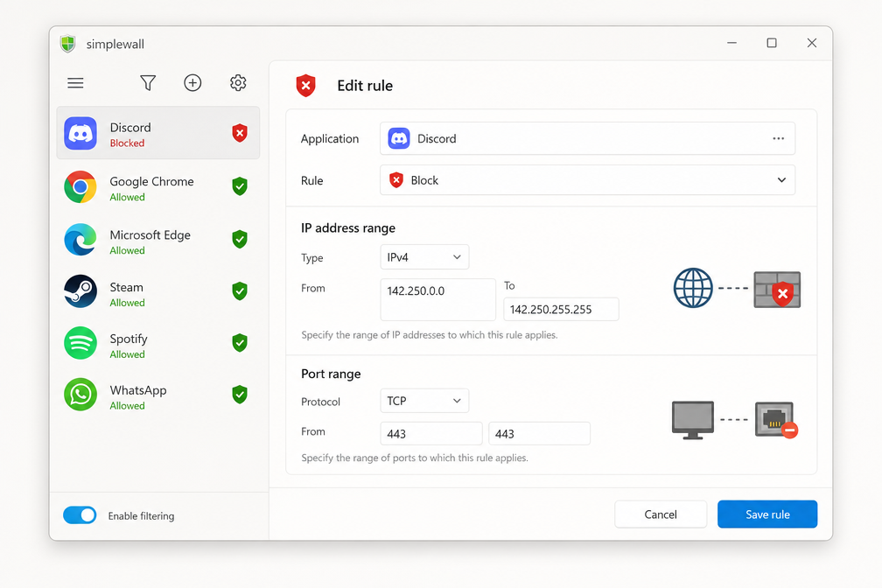Click the green allowed shield for WhatsApp
Image resolution: width=882 pixels, height=588 pixels.
(240, 395)
